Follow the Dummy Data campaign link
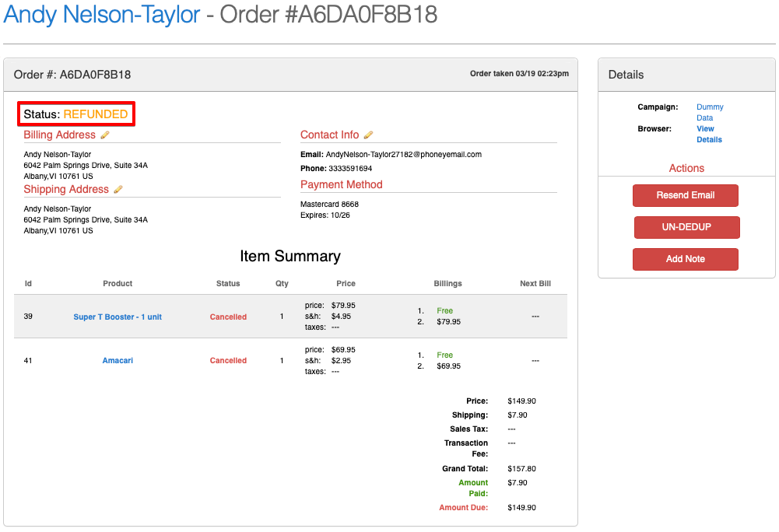 [x=709, y=112]
